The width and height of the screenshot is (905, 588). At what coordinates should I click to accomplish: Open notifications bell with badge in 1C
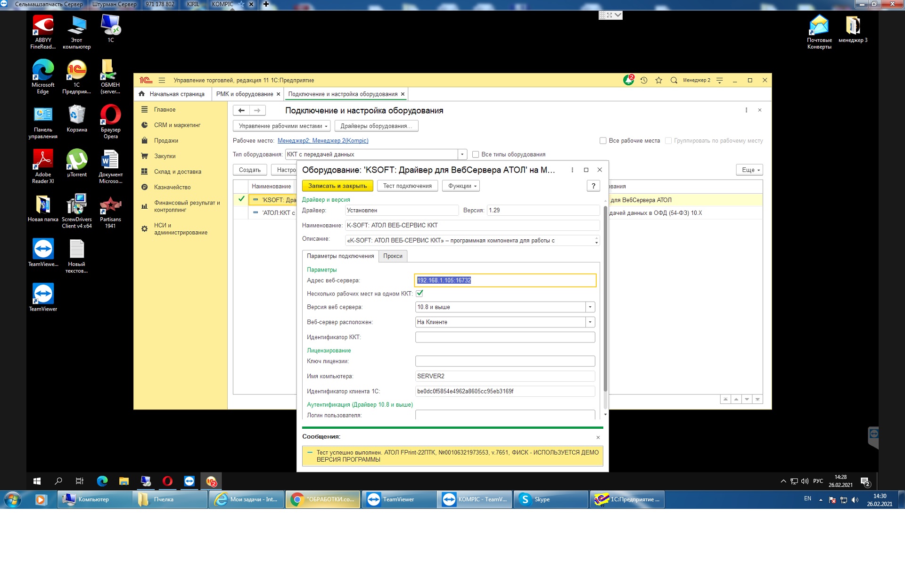click(x=628, y=80)
